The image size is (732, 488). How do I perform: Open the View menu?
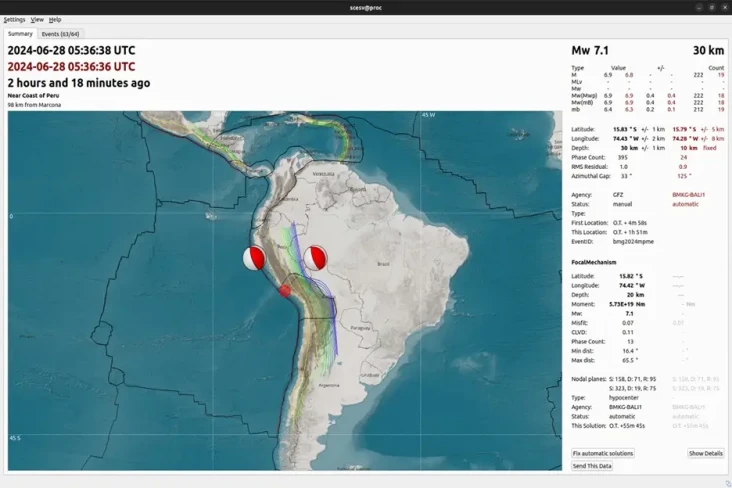(37, 20)
